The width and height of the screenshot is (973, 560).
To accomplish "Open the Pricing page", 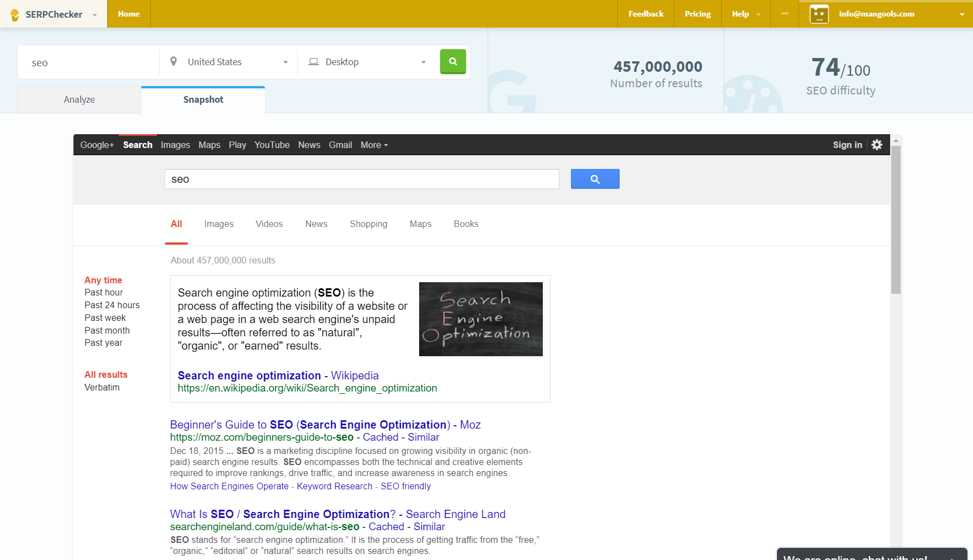I will point(697,14).
